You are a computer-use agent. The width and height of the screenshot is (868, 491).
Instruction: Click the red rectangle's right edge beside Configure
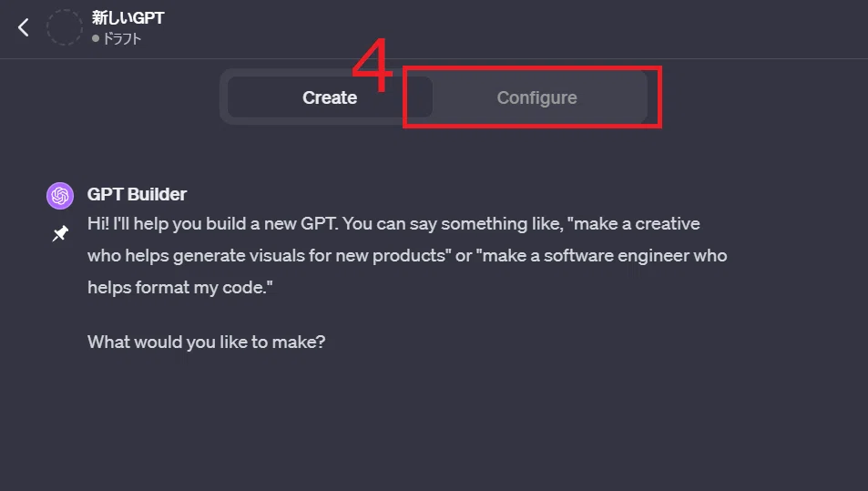(x=659, y=97)
